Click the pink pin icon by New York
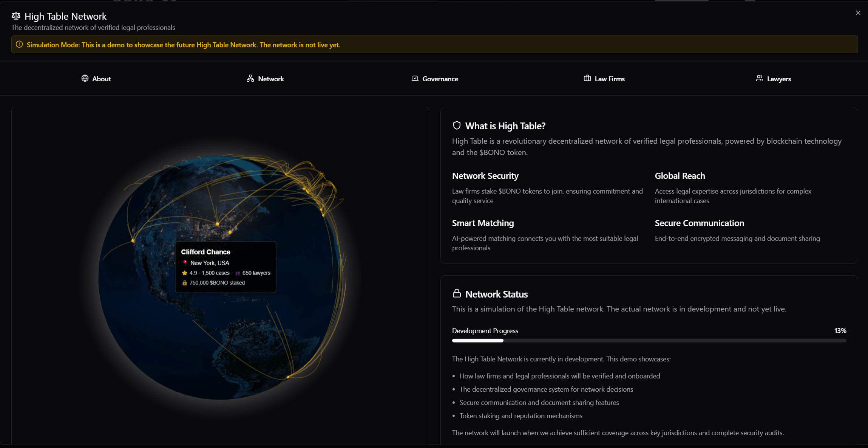868x448 pixels. (x=185, y=263)
